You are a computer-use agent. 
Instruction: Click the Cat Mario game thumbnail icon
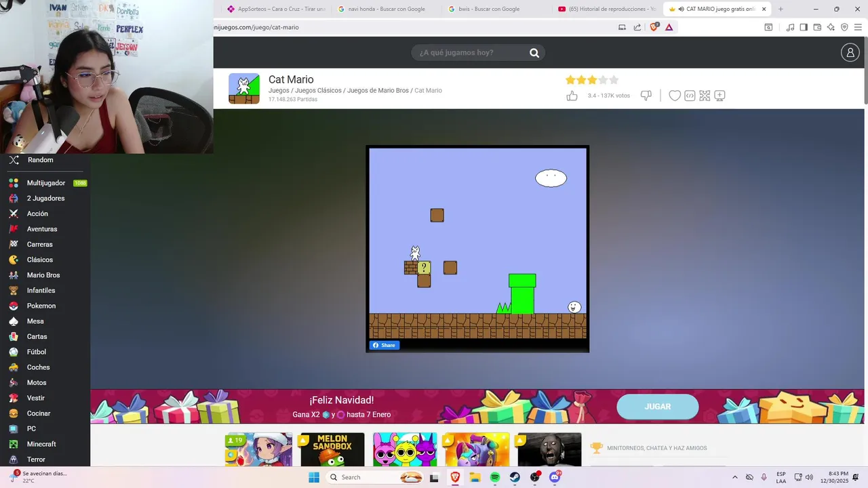pos(243,88)
